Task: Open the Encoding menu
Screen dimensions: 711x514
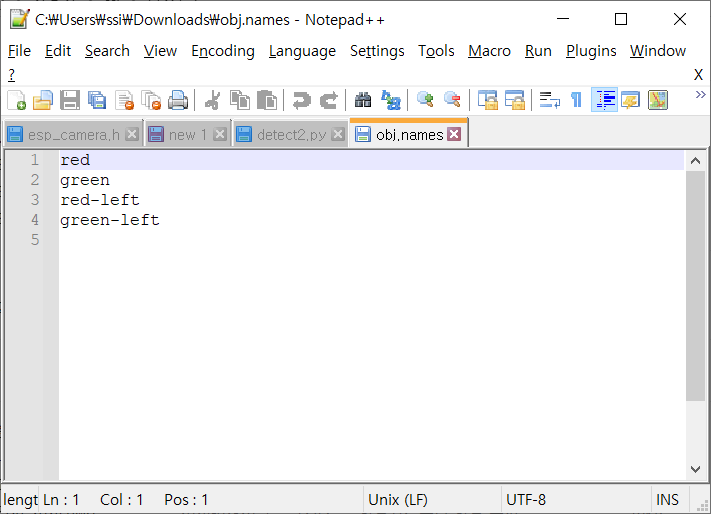Action: (x=223, y=51)
